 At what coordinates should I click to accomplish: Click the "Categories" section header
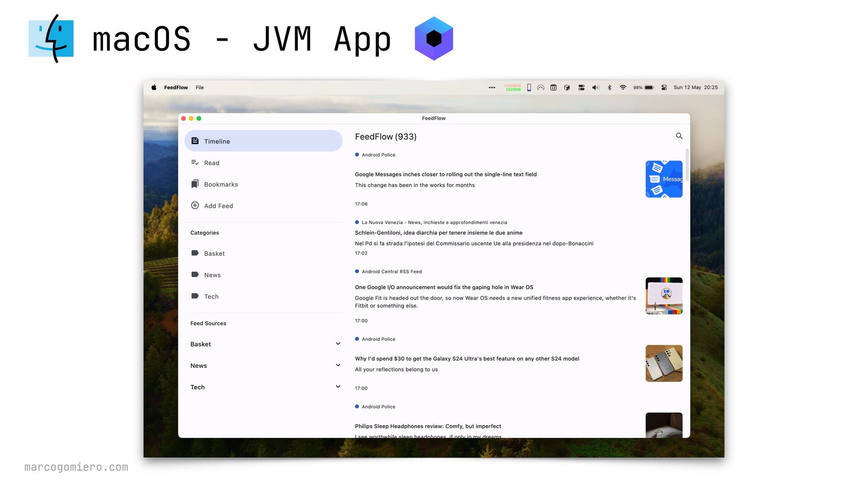204,233
